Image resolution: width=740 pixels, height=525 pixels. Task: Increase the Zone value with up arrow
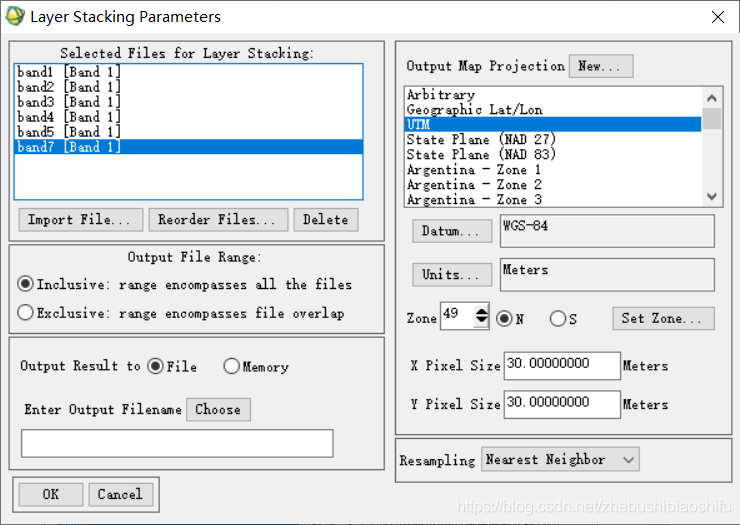pyautogui.click(x=481, y=312)
